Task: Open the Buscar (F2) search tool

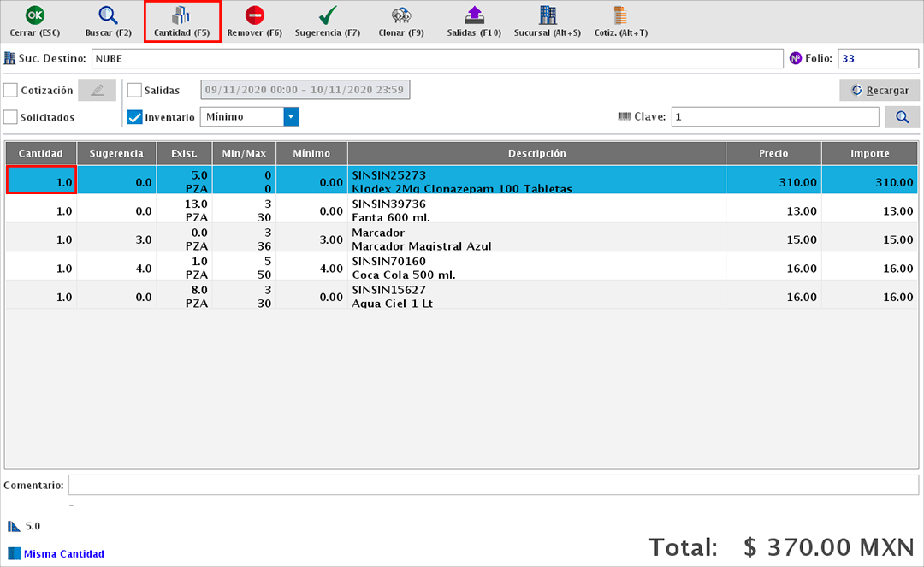Action: (x=108, y=15)
